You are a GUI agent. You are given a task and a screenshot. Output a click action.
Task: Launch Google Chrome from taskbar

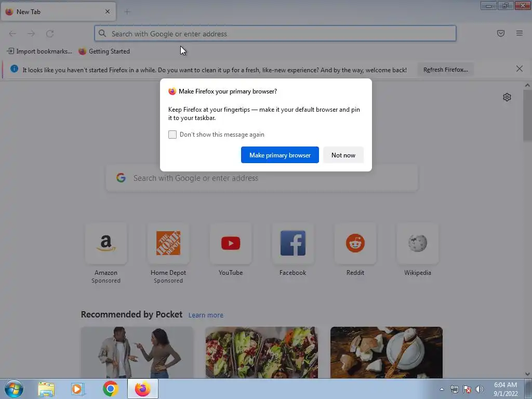pos(110,389)
